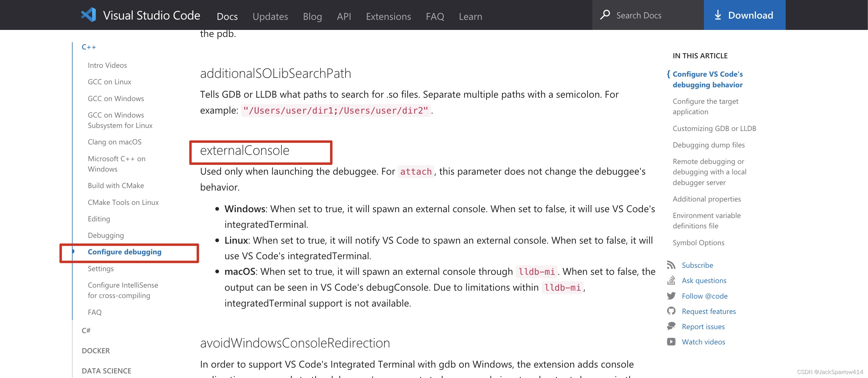Open the Docs navigation tab
Viewport: 868px width, 378px height.
click(227, 16)
